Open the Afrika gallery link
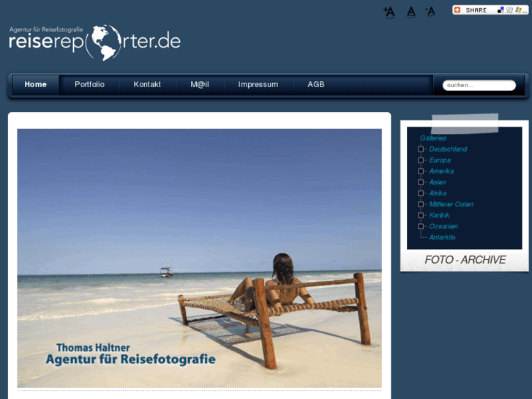Screen dimensions: 532x399 [438, 193]
